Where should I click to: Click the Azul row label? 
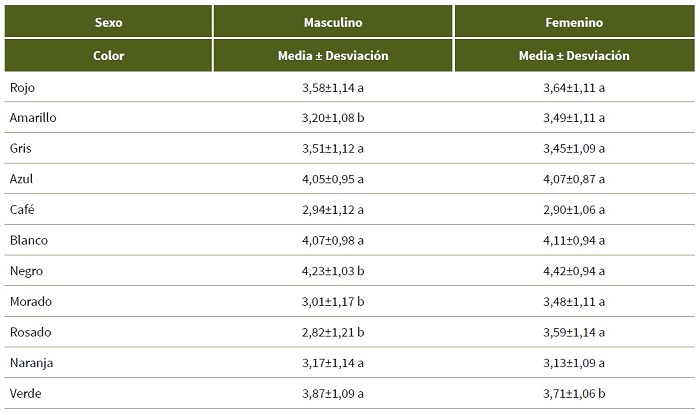[x=23, y=179]
